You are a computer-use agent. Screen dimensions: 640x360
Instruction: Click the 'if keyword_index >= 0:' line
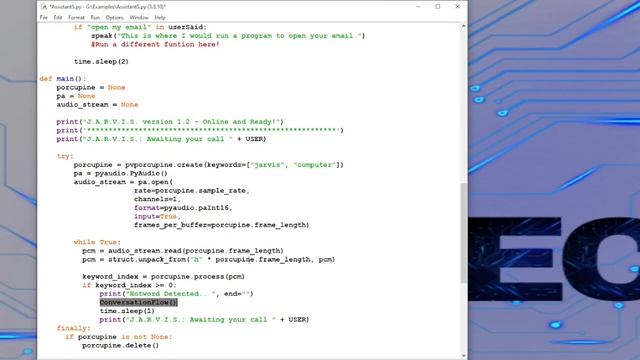click(129, 285)
